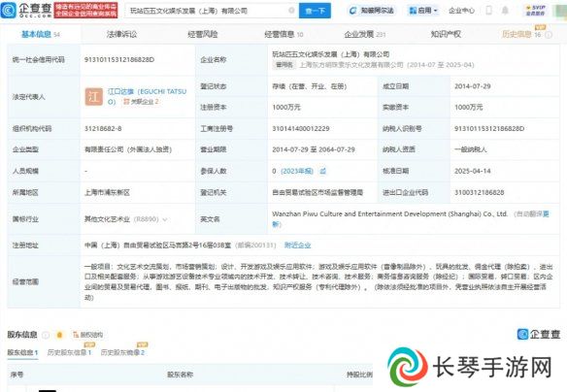Open the notification bell in header
Viewport: 567px width, 392px height.
[x=505, y=11]
